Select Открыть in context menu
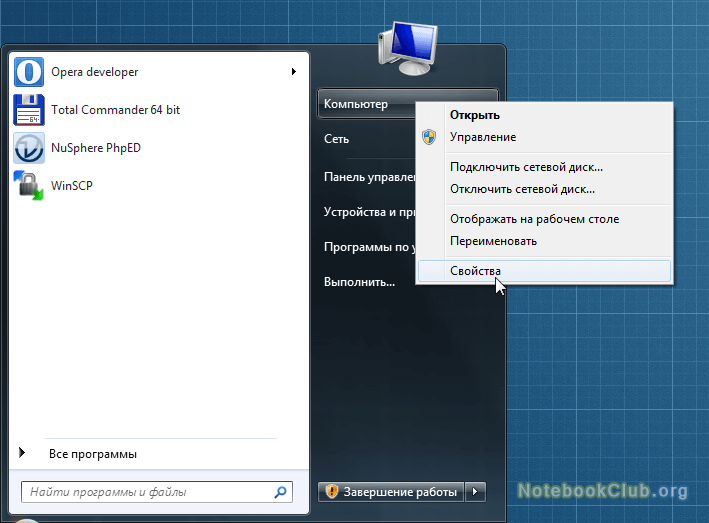709x523 pixels. pyautogui.click(x=544, y=115)
